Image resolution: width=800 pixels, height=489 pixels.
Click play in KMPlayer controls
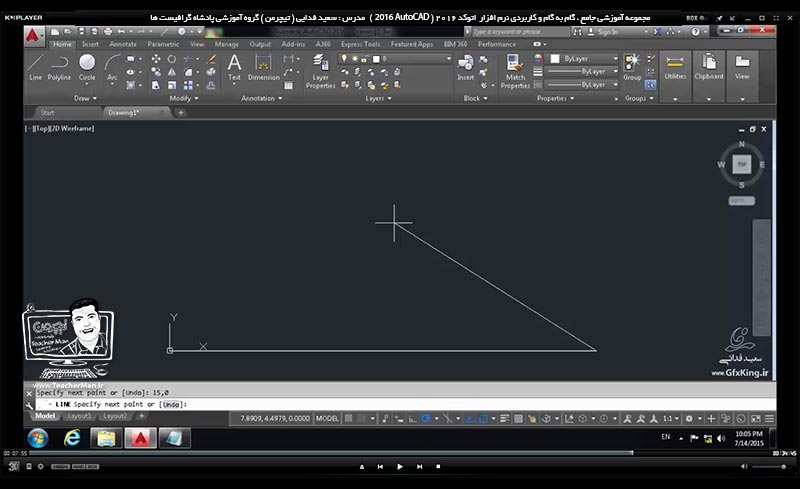399,467
